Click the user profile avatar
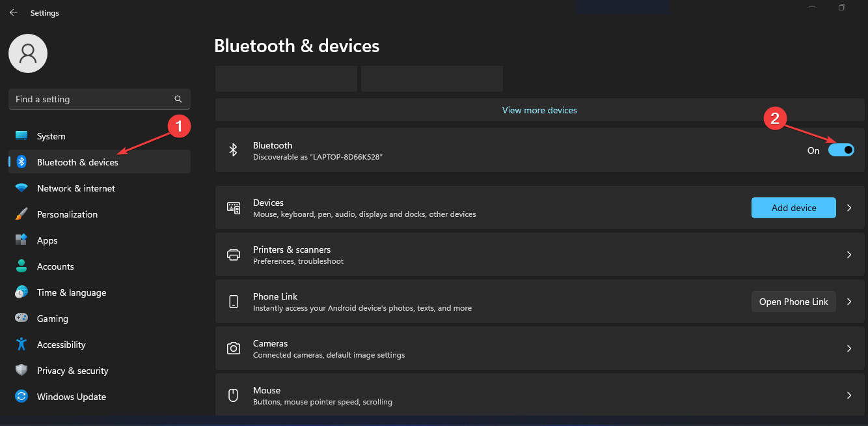Viewport: 868px width, 426px height. click(28, 53)
